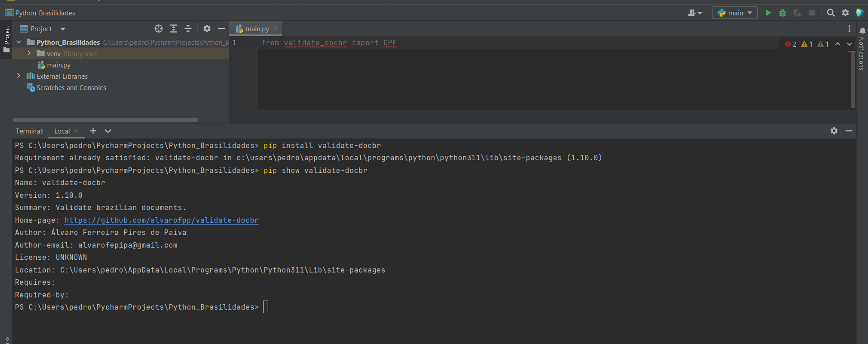Click the Stop process square icon
The height and width of the screenshot is (344, 868).
(812, 13)
